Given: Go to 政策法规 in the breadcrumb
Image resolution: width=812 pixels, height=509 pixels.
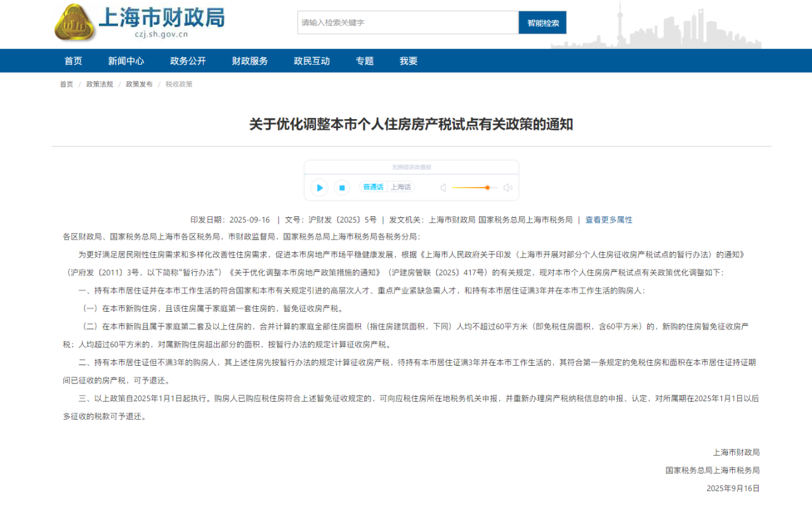Looking at the screenshot, I should pyautogui.click(x=100, y=84).
